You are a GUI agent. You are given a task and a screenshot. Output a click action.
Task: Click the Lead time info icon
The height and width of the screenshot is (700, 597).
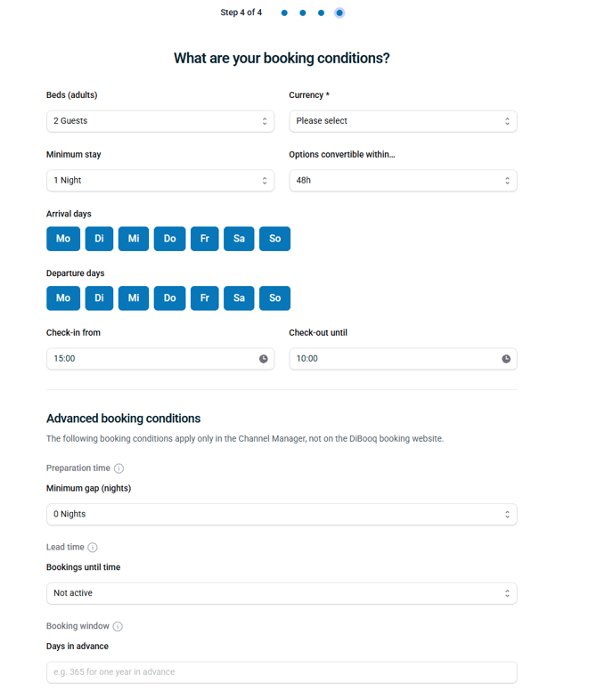pos(93,548)
